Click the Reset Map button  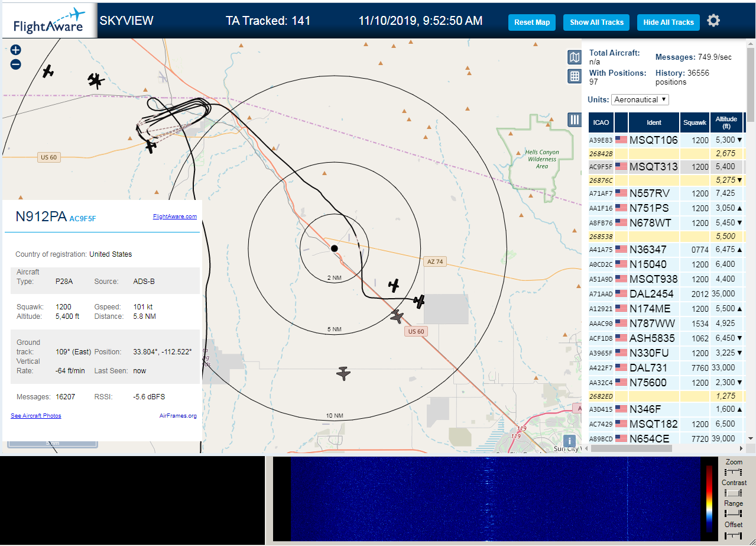[532, 22]
